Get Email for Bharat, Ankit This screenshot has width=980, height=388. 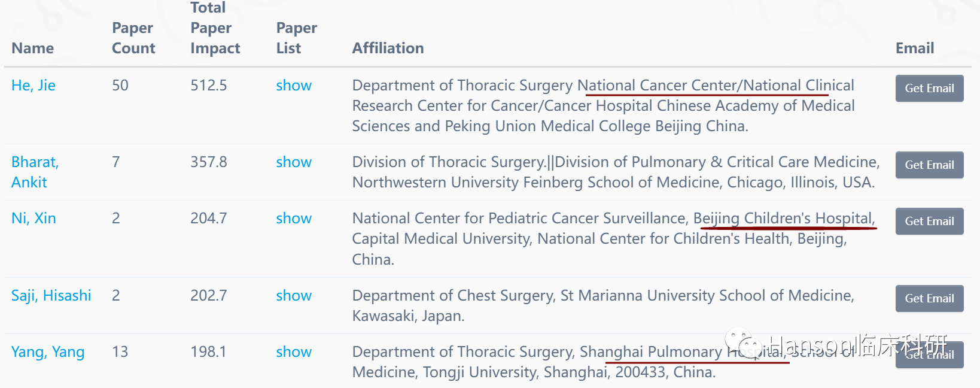929,165
